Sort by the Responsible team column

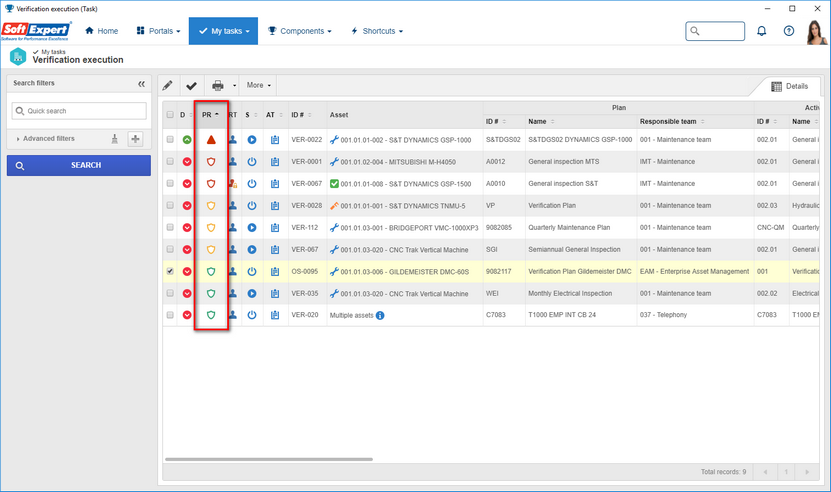coord(672,121)
